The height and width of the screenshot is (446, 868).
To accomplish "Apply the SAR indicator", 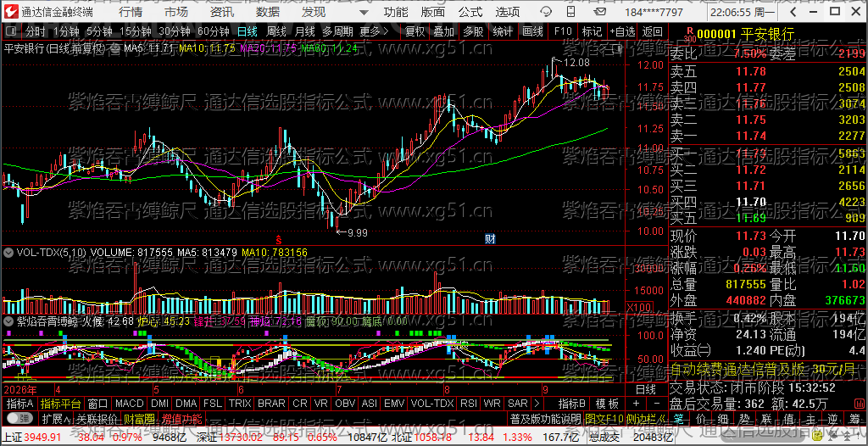I will pos(518,404).
